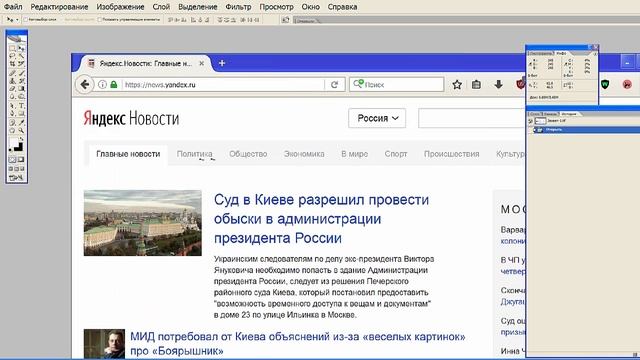Image resolution: width=640 pixels, height=360 pixels.
Task: Click the browser back arrow in the image
Action: [85, 84]
